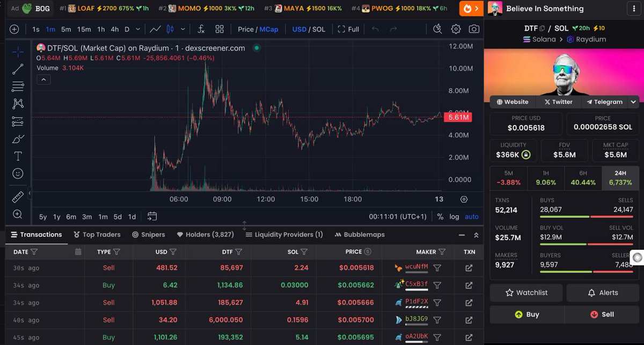
Task: Open the Bubblemaps tab
Action: 360,234
